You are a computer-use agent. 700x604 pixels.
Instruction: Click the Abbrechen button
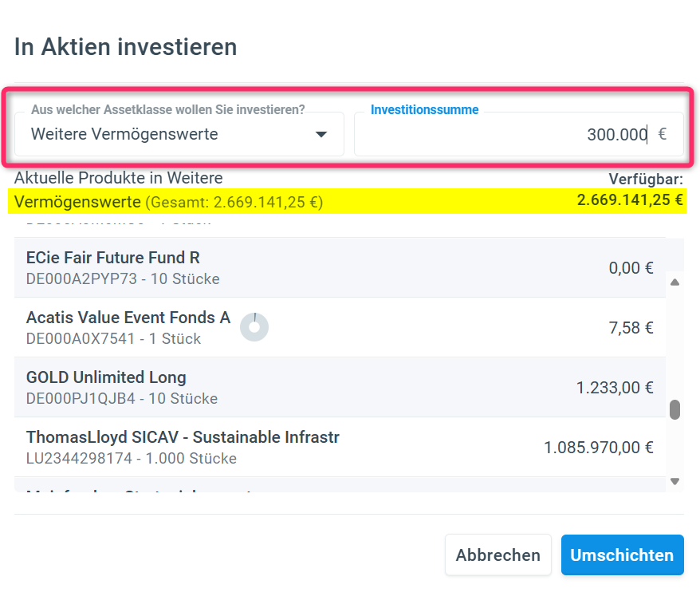point(497,555)
